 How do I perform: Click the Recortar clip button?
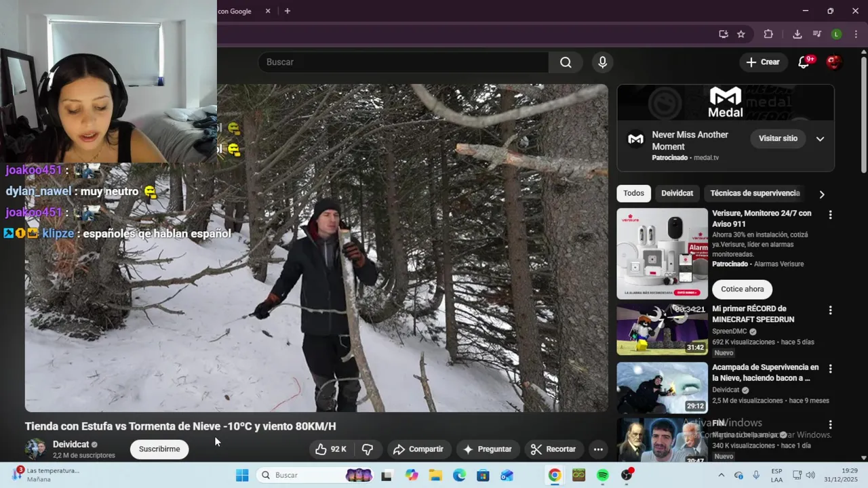click(553, 449)
